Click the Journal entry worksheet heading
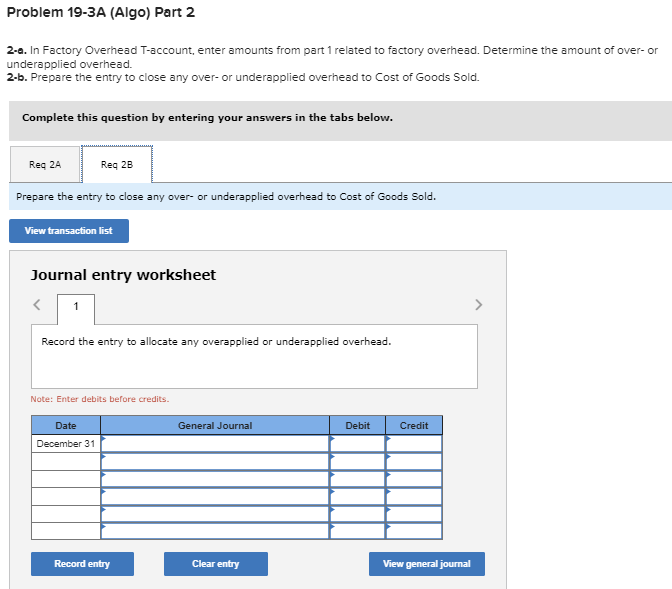Screen dimensions: 672x589 (123, 275)
